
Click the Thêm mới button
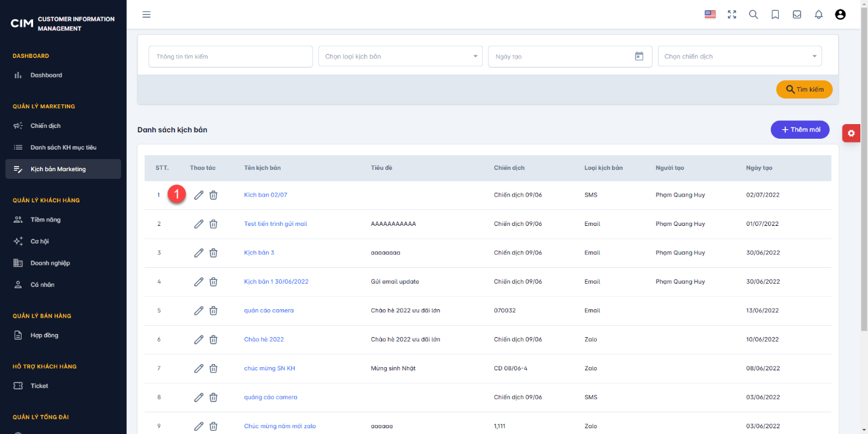[x=800, y=129]
